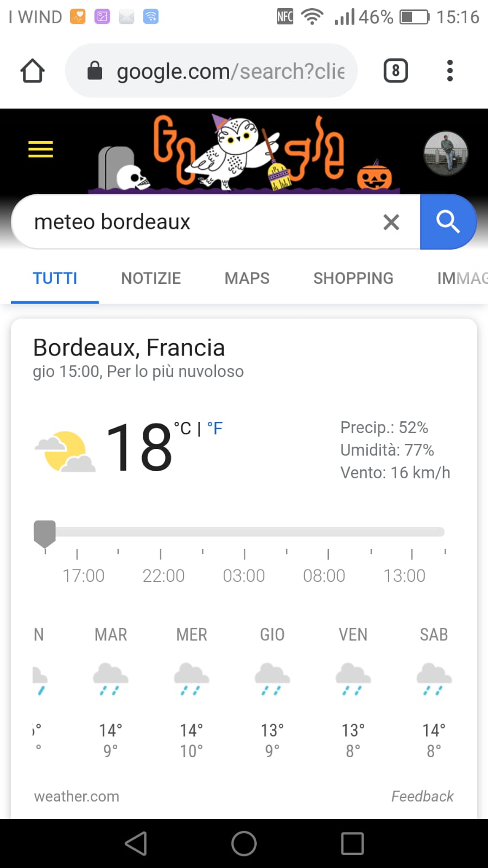
Task: Open the weather.com source link
Action: [77, 796]
